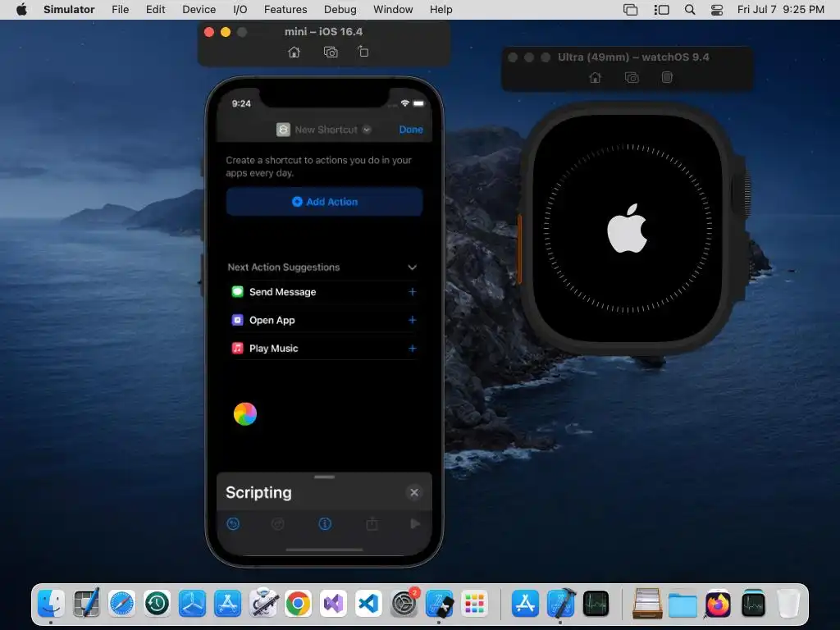Tap the Add Action button
840x630 pixels.
click(325, 202)
